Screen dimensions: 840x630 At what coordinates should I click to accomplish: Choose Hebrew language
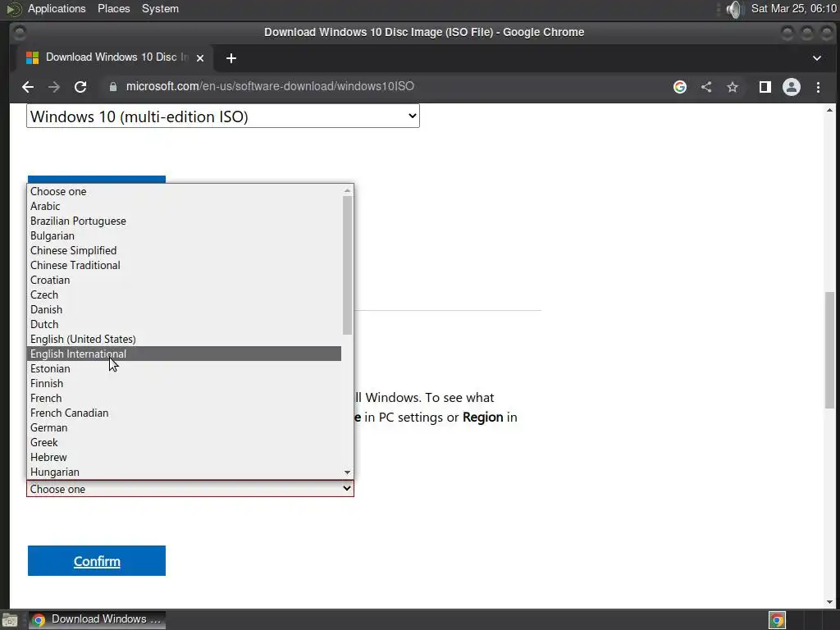pyautogui.click(x=184, y=457)
